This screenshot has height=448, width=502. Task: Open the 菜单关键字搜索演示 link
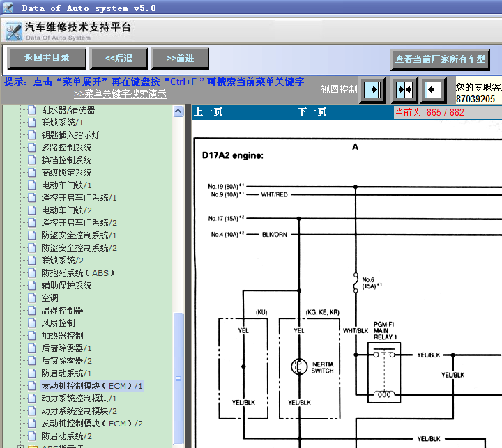(x=120, y=94)
